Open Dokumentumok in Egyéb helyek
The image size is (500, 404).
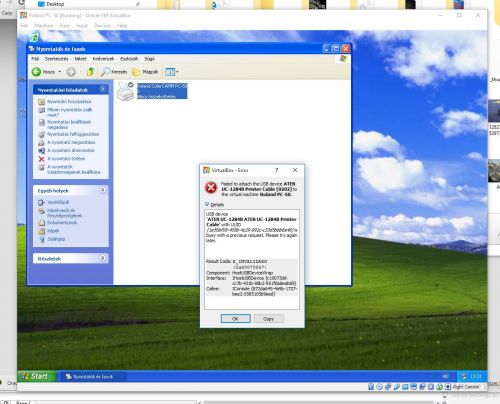coord(62,222)
